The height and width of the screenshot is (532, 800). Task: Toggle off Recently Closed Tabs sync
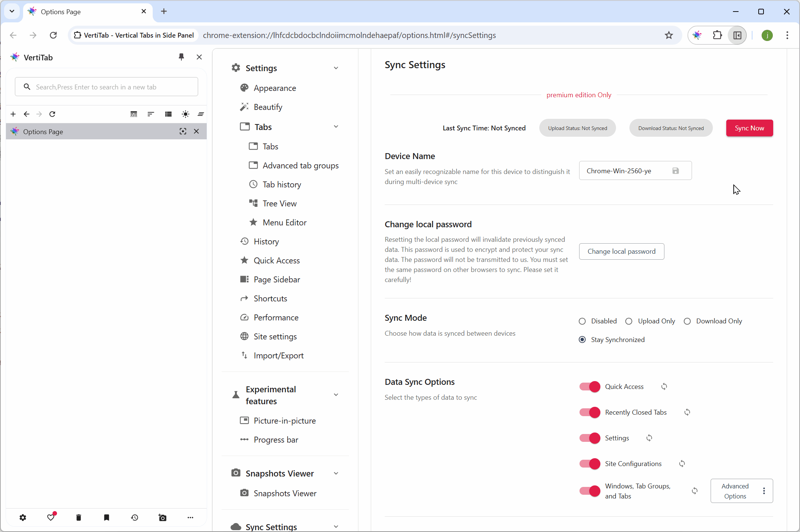pos(590,412)
